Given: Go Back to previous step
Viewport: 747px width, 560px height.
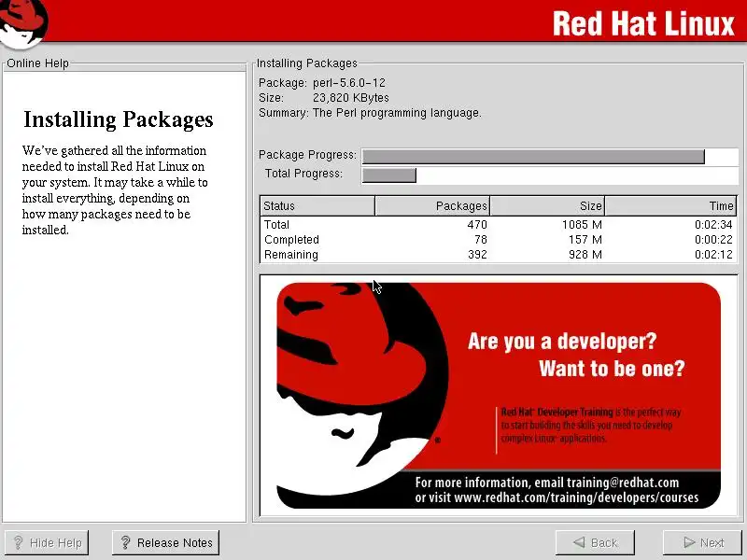Looking at the screenshot, I should (595, 542).
